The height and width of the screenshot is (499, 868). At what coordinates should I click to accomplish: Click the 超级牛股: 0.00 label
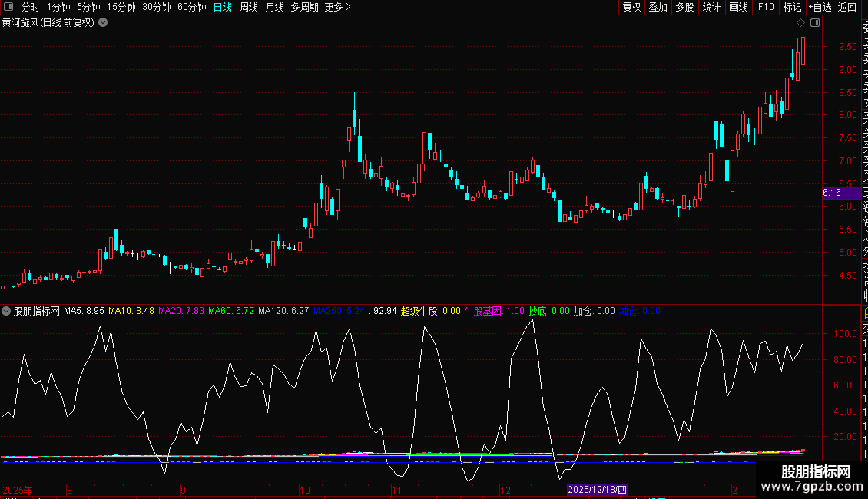(430, 311)
